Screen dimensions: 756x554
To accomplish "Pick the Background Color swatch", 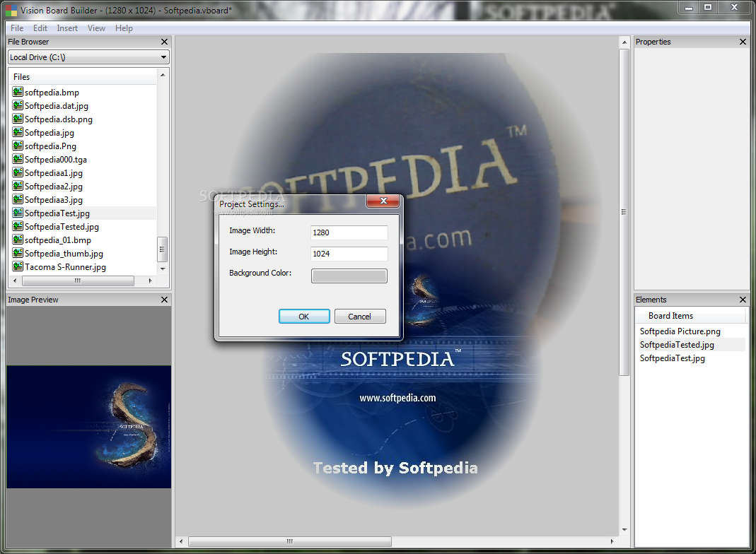I will [x=349, y=276].
